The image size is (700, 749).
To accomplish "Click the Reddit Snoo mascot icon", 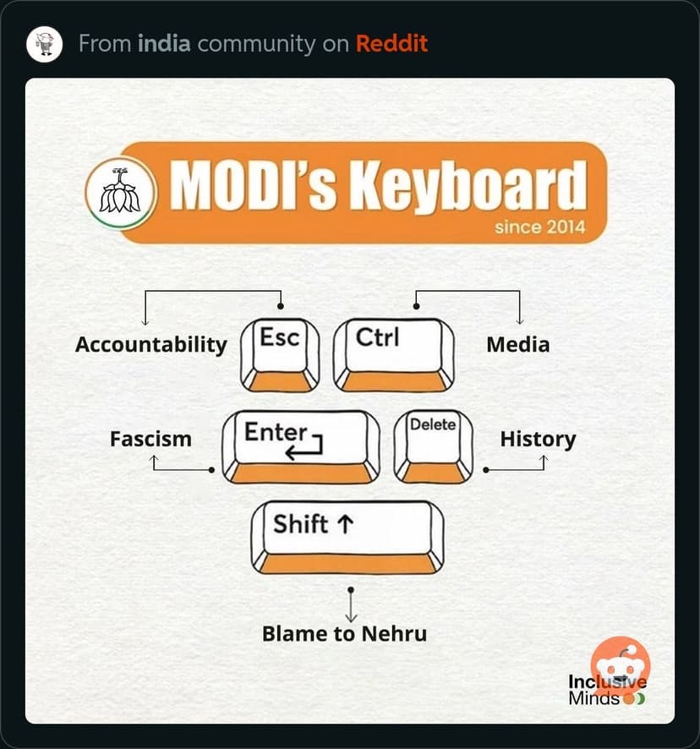I will pos(621,662).
